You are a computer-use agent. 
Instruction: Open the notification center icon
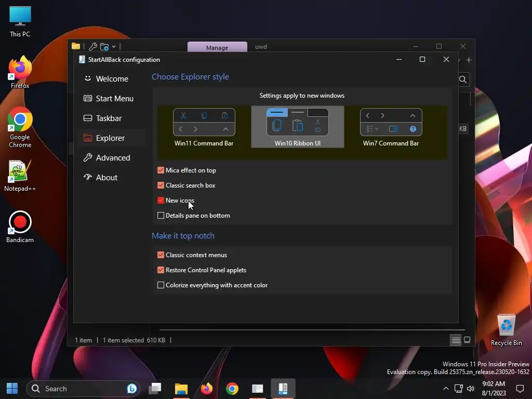(x=520, y=389)
